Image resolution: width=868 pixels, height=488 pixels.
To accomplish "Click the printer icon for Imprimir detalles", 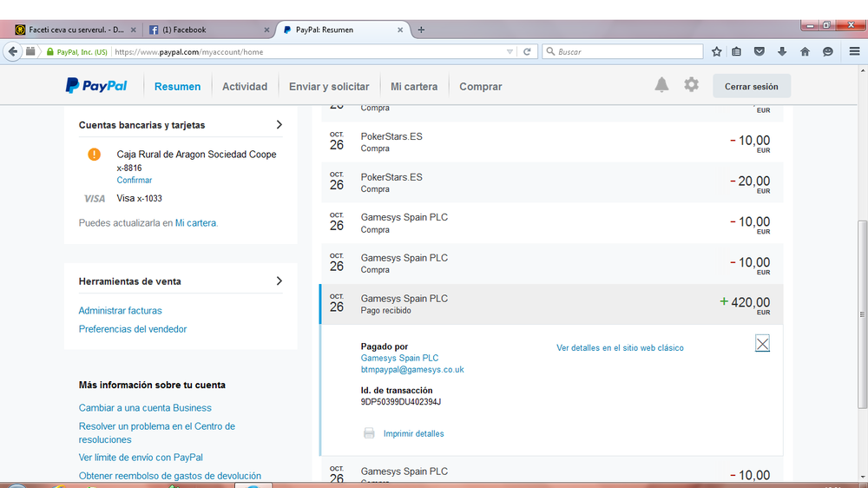I will tap(369, 433).
